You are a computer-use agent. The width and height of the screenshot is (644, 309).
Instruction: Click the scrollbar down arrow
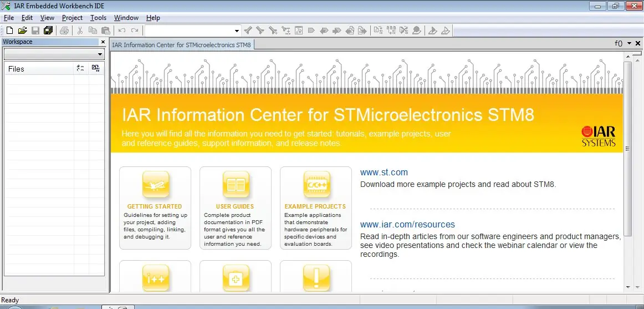click(627, 287)
